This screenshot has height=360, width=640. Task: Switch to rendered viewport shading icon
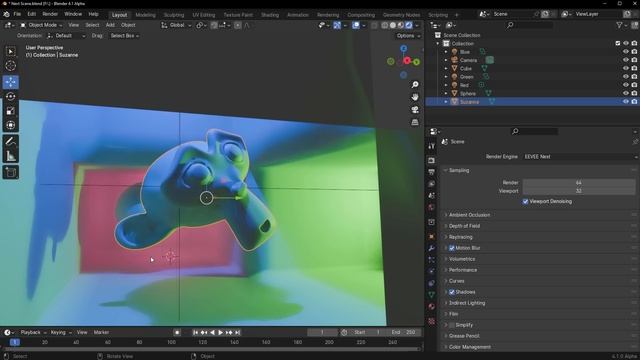pyautogui.click(x=409, y=25)
